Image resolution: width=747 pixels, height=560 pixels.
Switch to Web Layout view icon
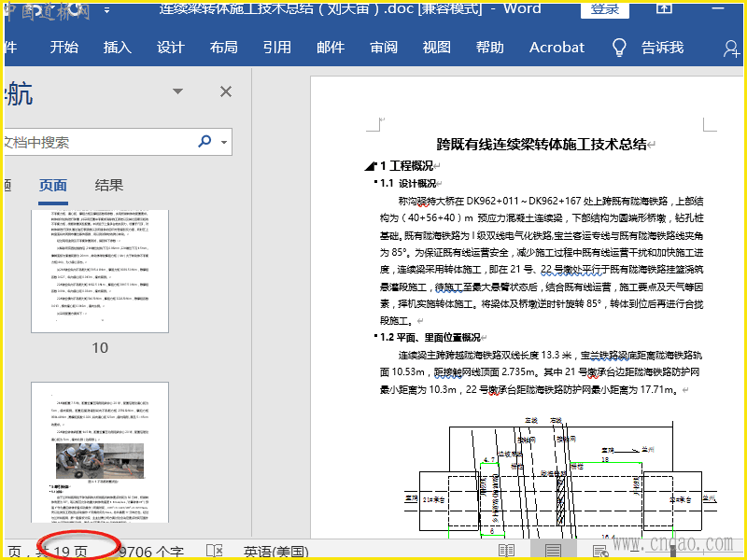pyautogui.click(x=599, y=551)
